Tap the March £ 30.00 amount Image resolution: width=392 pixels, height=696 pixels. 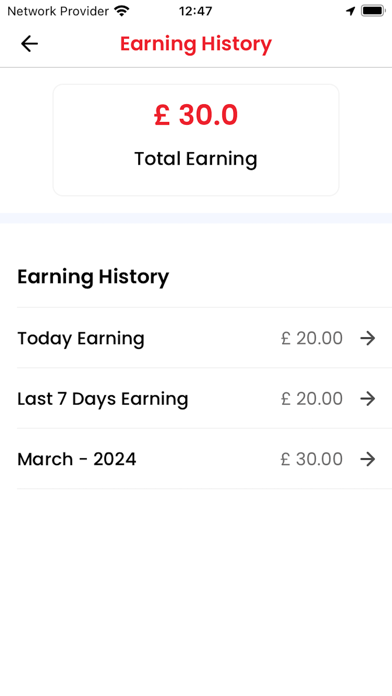pyautogui.click(x=312, y=459)
